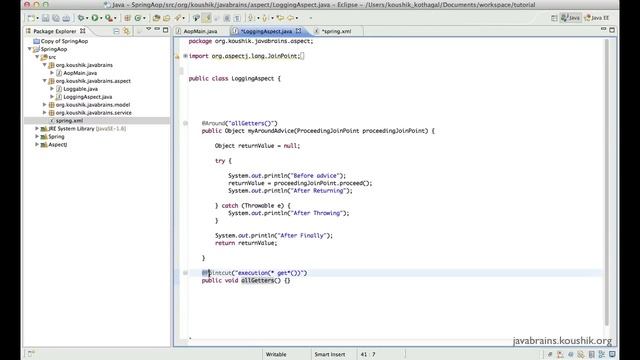The height and width of the screenshot is (360, 640).
Task: Minimize the Package Explorer view
Action: point(157,29)
